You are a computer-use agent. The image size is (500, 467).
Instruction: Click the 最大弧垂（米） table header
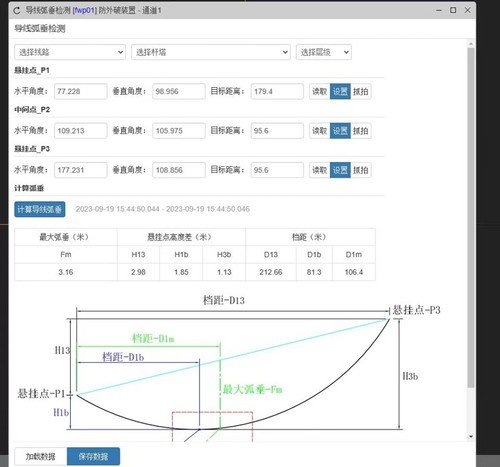pyautogui.click(x=66, y=237)
